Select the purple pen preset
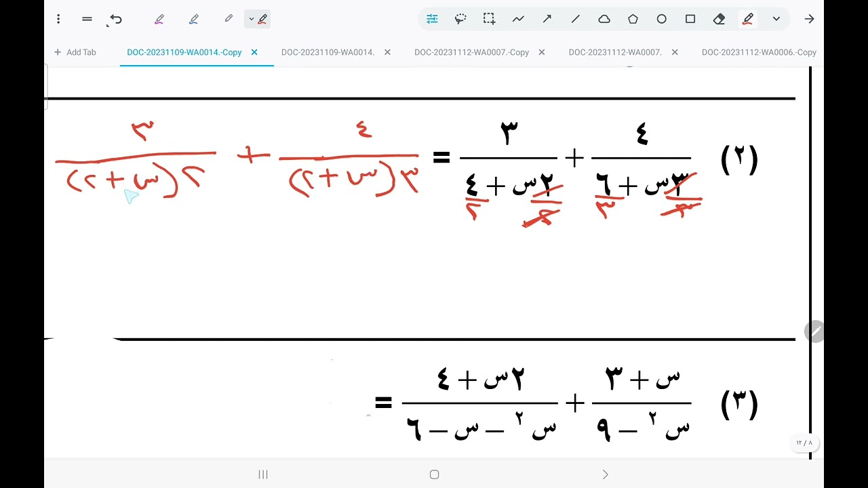Screen dimensions: 868x488 [159, 19]
